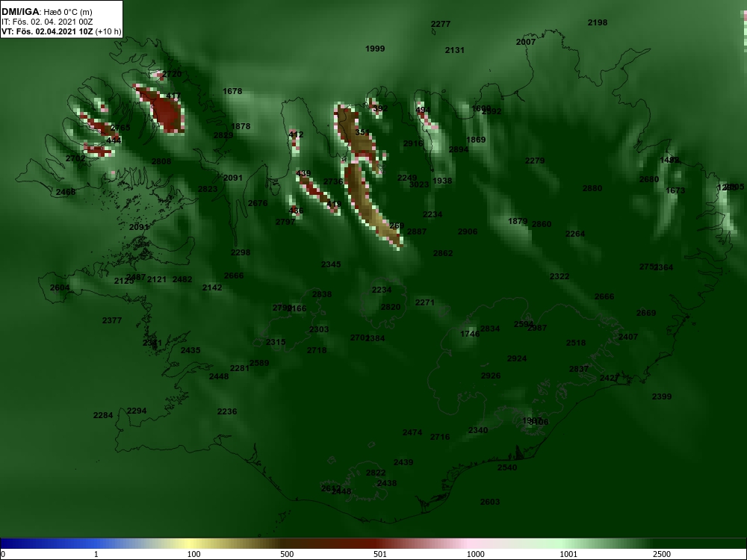The height and width of the screenshot is (560, 747).
Task: Click the number 2676
Action: 258,203
